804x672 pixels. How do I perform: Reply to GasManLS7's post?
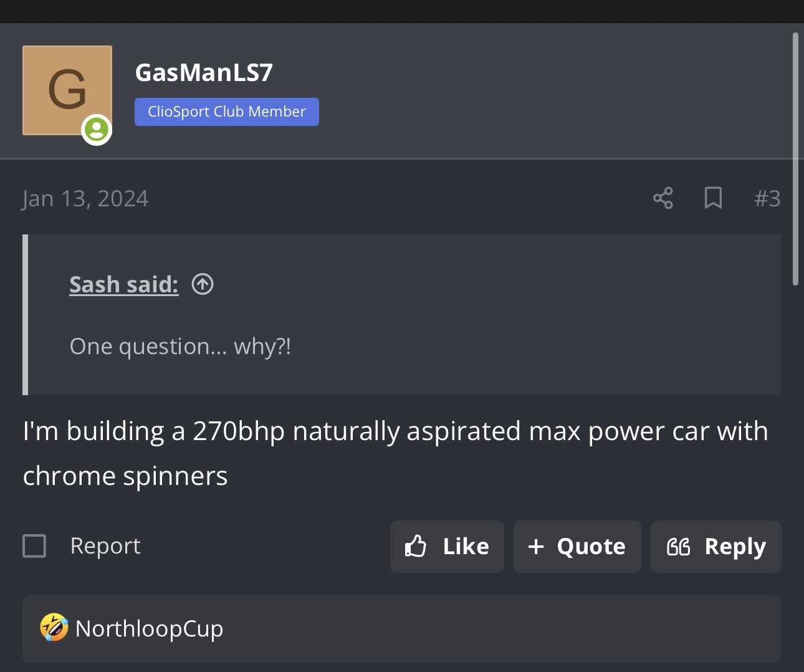click(x=716, y=547)
